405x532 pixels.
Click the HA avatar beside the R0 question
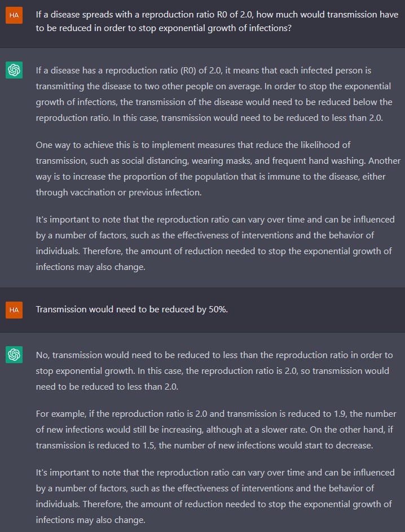tap(14, 15)
